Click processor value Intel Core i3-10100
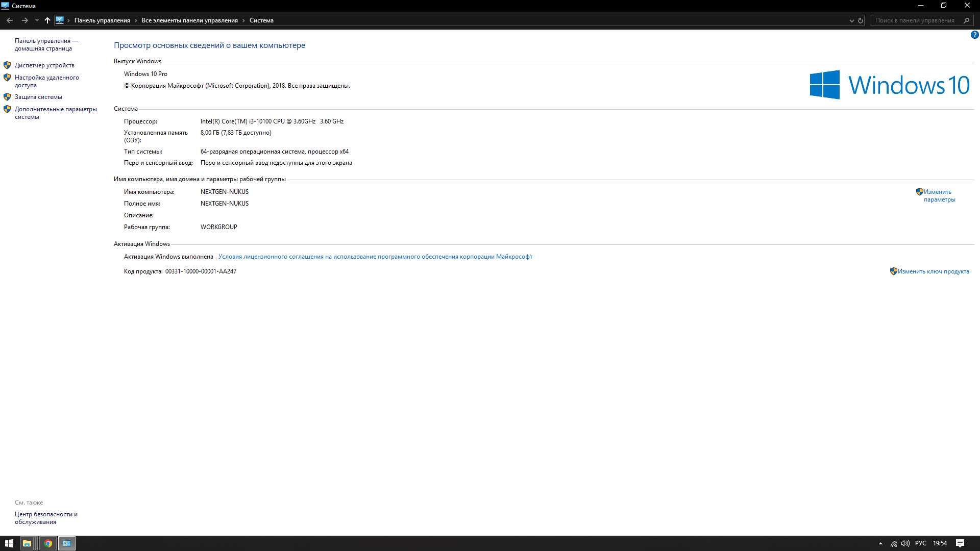The height and width of the screenshot is (551, 980). pyautogui.click(x=272, y=121)
